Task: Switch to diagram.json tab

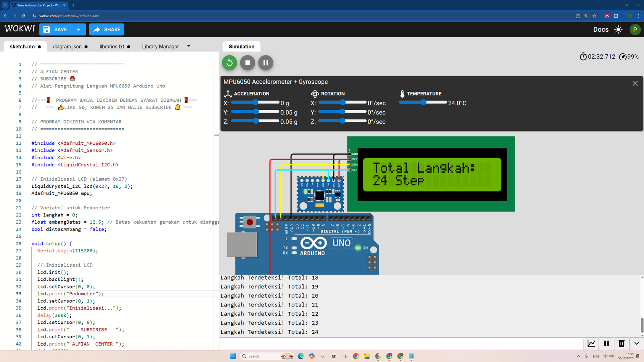Action: tap(70, 47)
